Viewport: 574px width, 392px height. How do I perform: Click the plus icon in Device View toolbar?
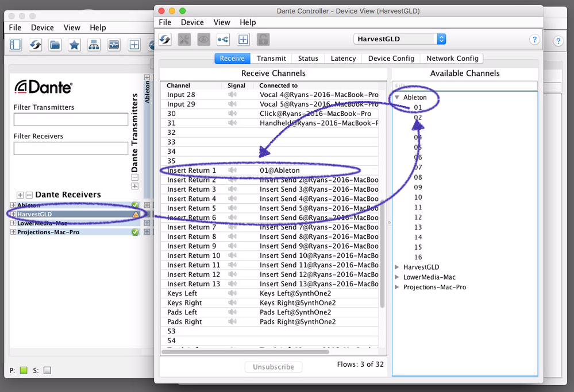243,39
